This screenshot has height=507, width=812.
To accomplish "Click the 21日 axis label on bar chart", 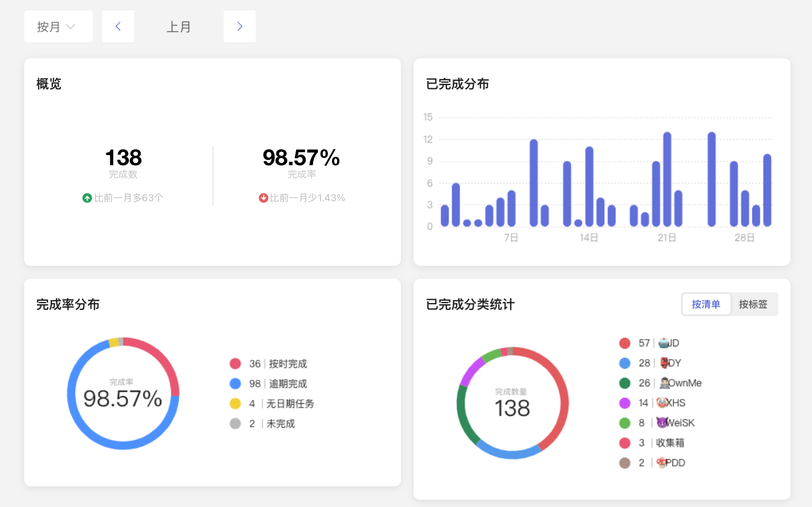I will point(667,238).
